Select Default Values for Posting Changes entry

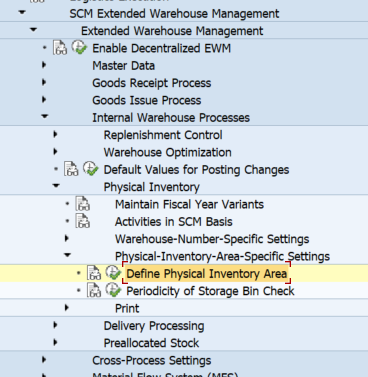(196, 170)
